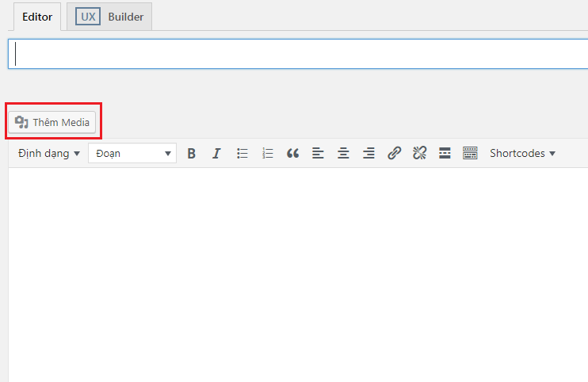
Task: Insert a bulleted list
Action: click(x=242, y=153)
